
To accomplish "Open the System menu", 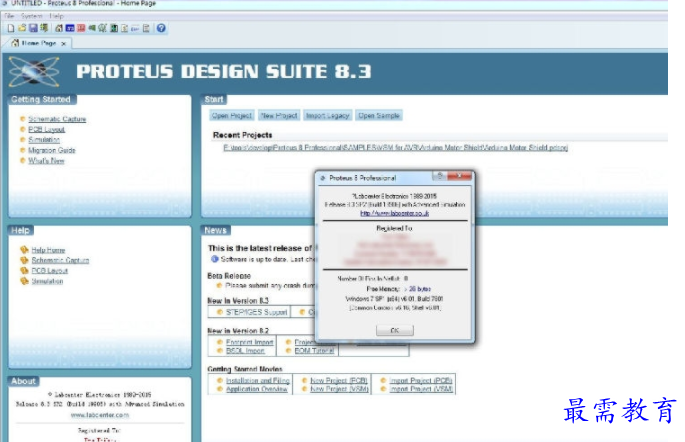I will (x=31, y=17).
